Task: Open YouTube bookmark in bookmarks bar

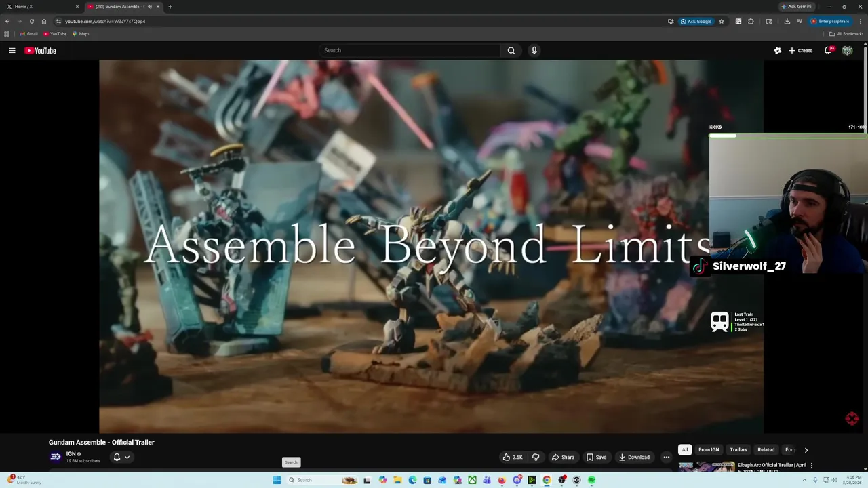Action: coord(55,34)
